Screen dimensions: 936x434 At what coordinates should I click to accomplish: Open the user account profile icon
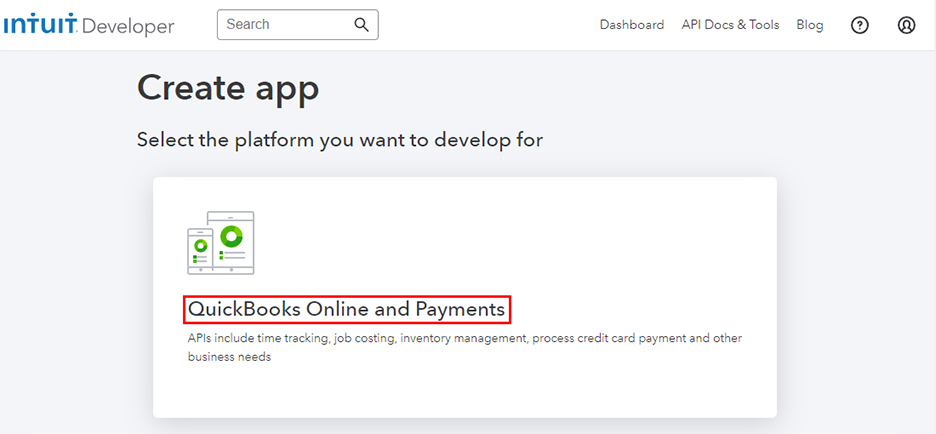pos(906,25)
